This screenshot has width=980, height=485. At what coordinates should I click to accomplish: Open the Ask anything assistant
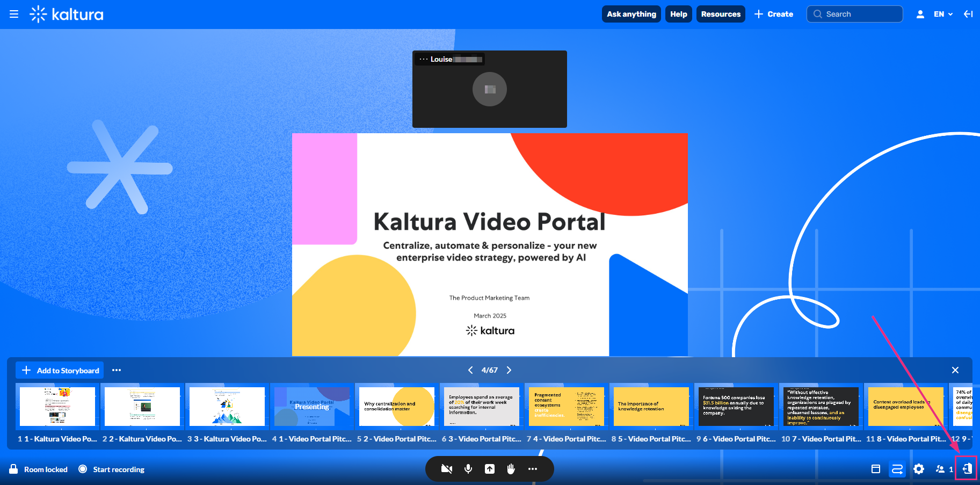pyautogui.click(x=631, y=14)
